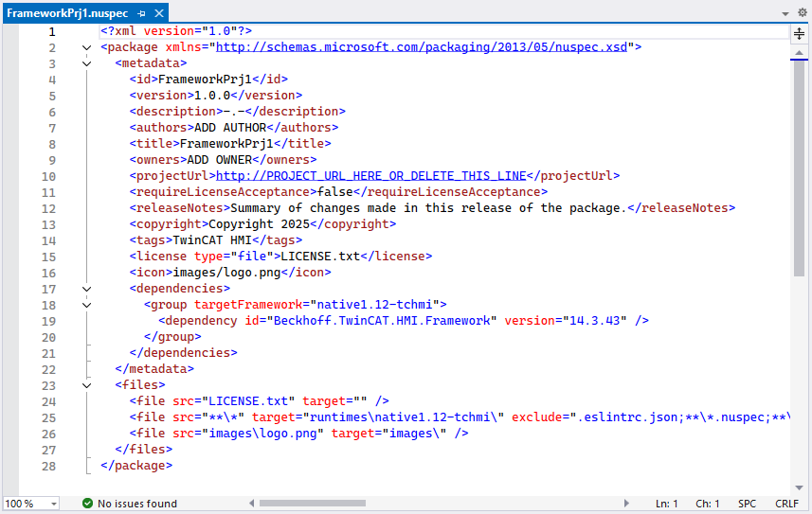This screenshot has width=812, height=514.
Task: Open the PROJECT_URL_HERE link on line 10
Action: pos(370,176)
